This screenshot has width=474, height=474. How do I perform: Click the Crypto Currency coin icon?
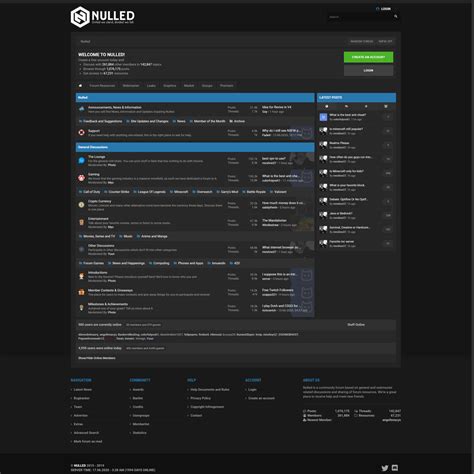click(82, 205)
